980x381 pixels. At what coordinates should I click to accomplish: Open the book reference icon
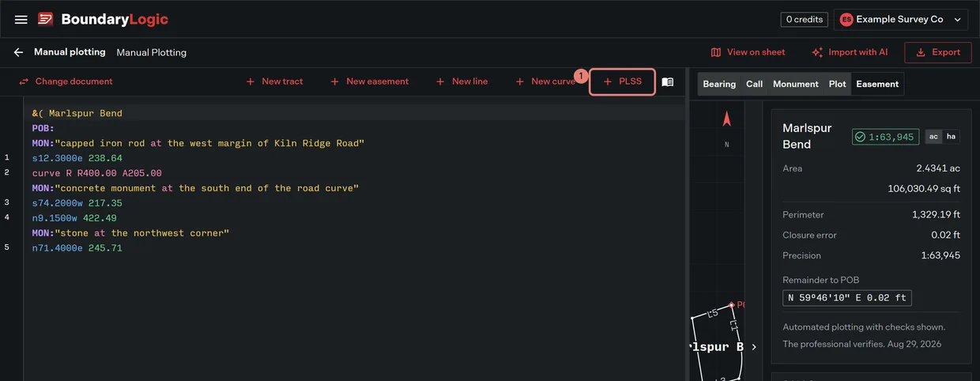[x=668, y=81]
